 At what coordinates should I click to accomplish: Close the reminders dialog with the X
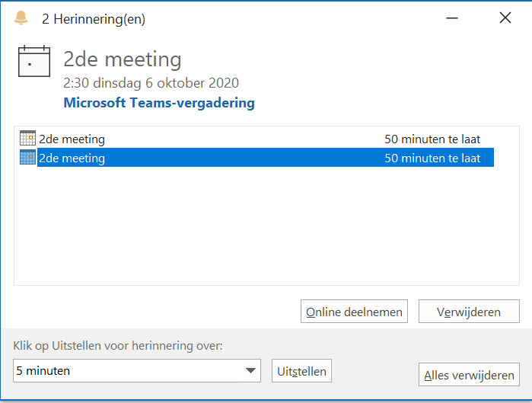point(505,18)
